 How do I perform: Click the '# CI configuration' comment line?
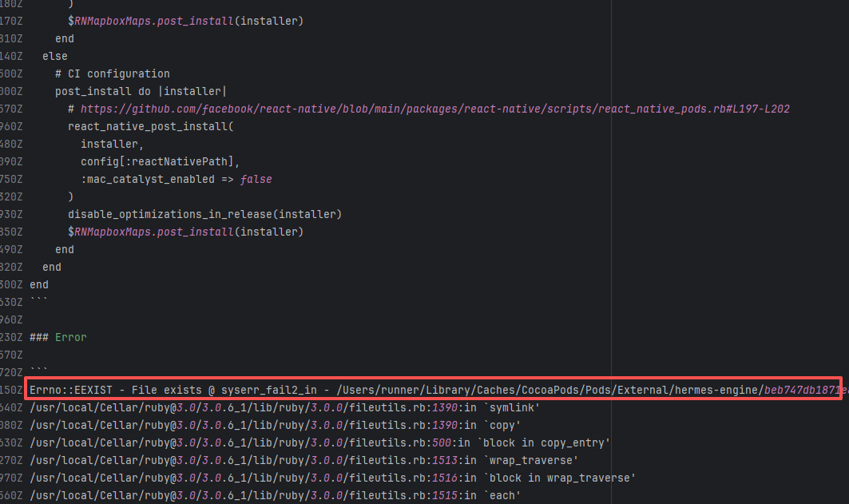(x=113, y=73)
